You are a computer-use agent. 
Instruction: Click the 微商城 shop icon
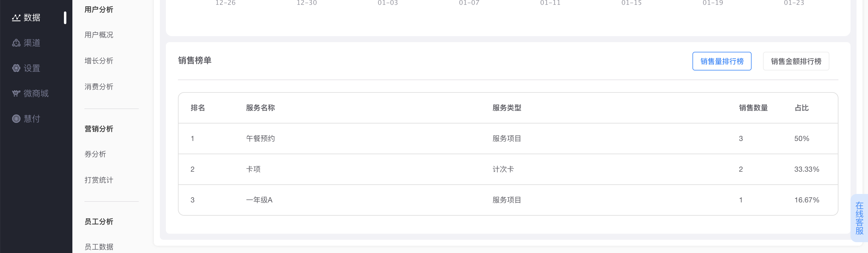click(16, 93)
